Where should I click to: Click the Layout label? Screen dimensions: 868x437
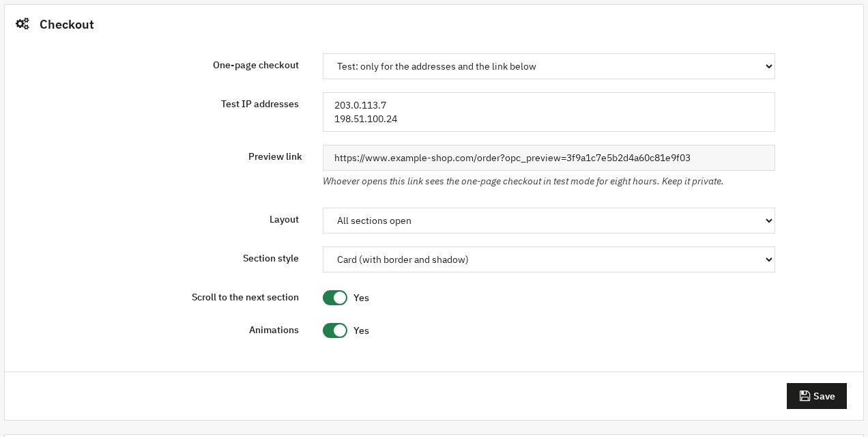pos(284,220)
